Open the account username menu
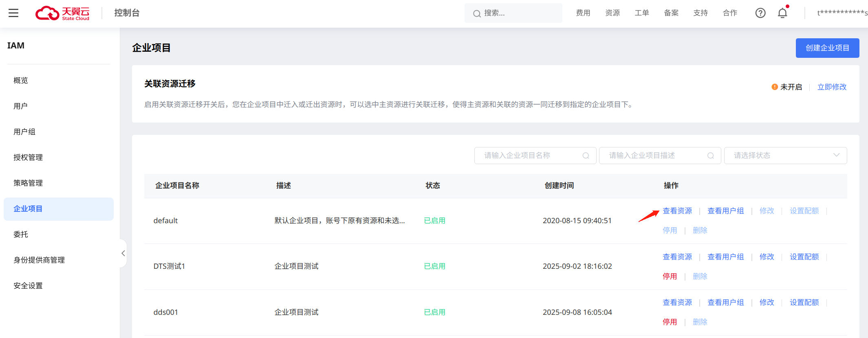 click(x=842, y=13)
